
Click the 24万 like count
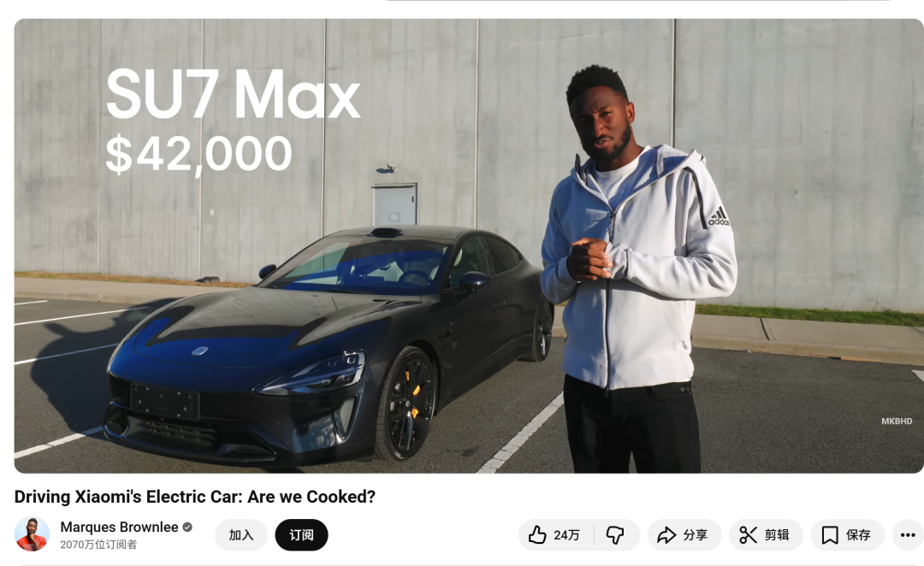pos(566,534)
